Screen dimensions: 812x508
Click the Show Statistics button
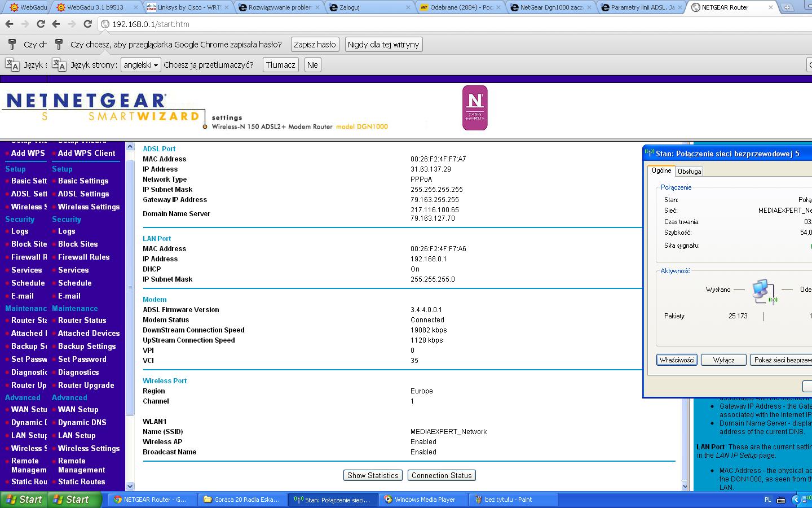click(x=373, y=475)
